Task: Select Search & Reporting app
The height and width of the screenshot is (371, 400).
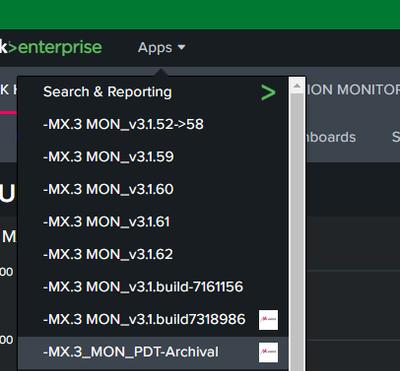Action: point(153,92)
